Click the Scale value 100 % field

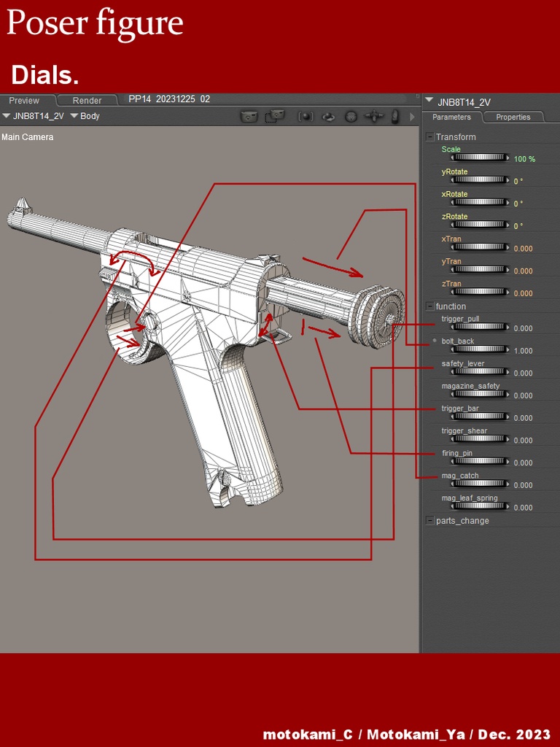(x=524, y=159)
